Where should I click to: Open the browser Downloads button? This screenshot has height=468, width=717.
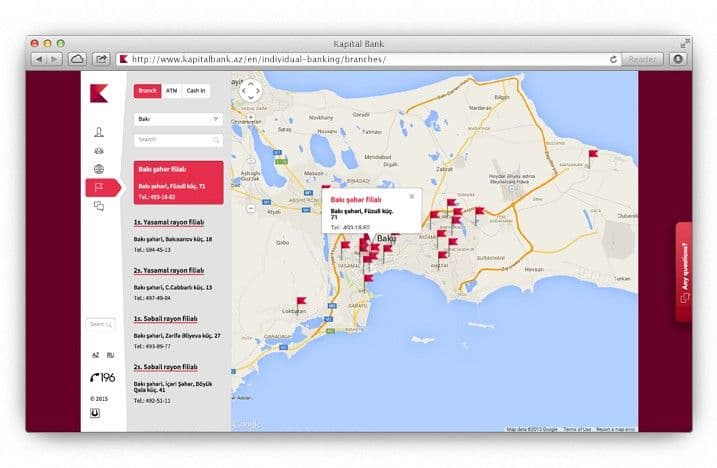tap(678, 59)
